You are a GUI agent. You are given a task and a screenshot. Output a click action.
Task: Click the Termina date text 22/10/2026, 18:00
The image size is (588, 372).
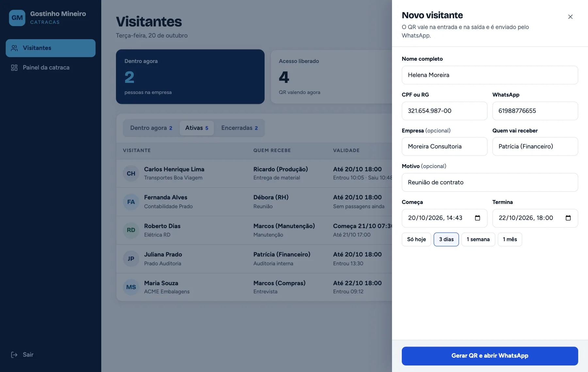pos(526,218)
